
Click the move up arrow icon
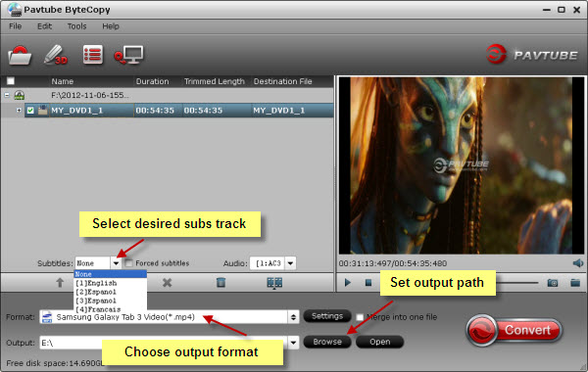[x=60, y=283]
